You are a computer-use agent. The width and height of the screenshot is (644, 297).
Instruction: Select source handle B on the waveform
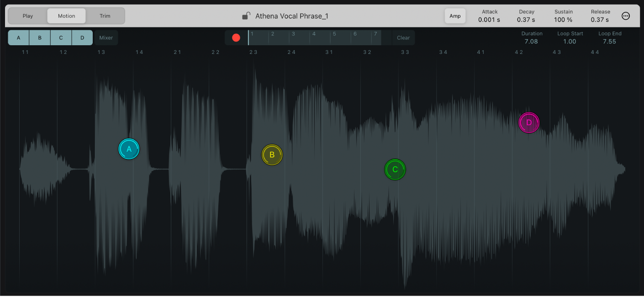[x=272, y=154]
